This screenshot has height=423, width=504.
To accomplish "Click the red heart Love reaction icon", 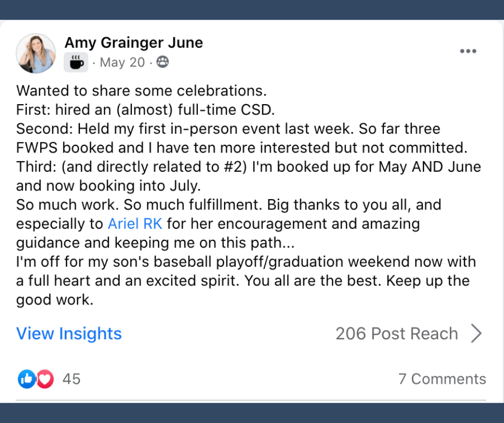I will pos(45,379).
